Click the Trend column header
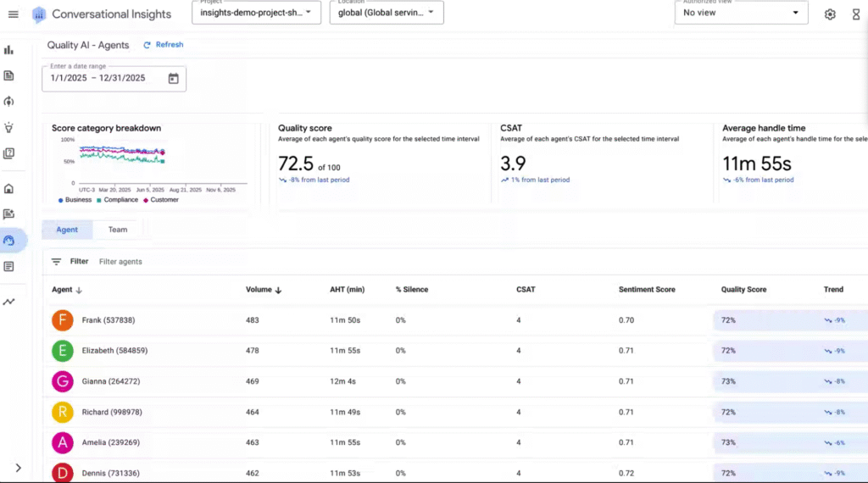868x483 pixels. [x=833, y=290]
